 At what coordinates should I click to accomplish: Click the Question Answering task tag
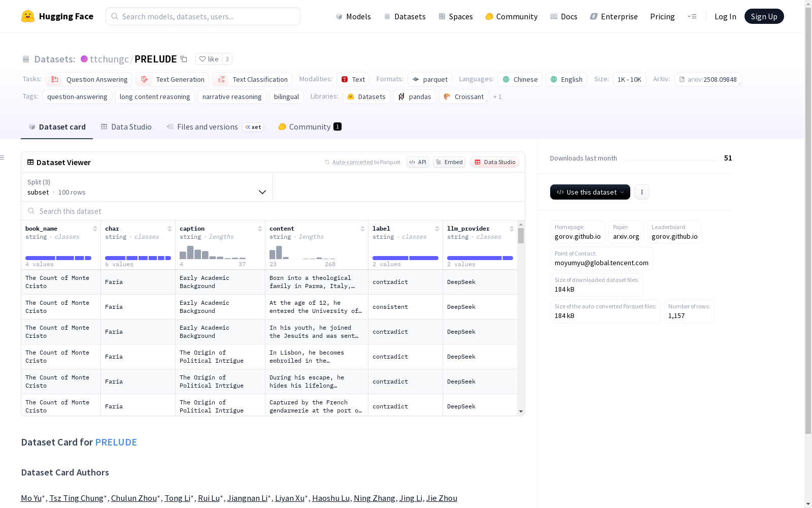click(x=89, y=79)
